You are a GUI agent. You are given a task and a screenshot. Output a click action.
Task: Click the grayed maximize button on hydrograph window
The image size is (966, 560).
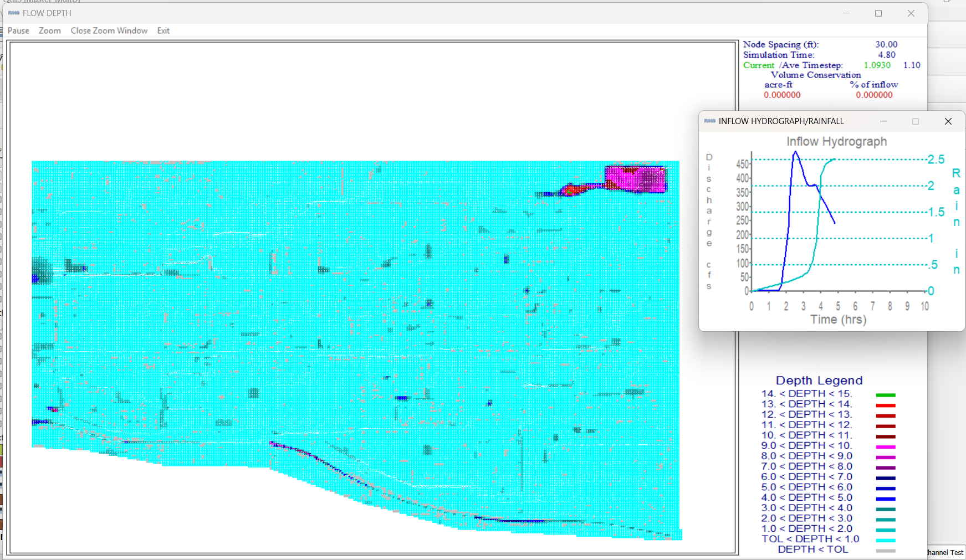[916, 121]
